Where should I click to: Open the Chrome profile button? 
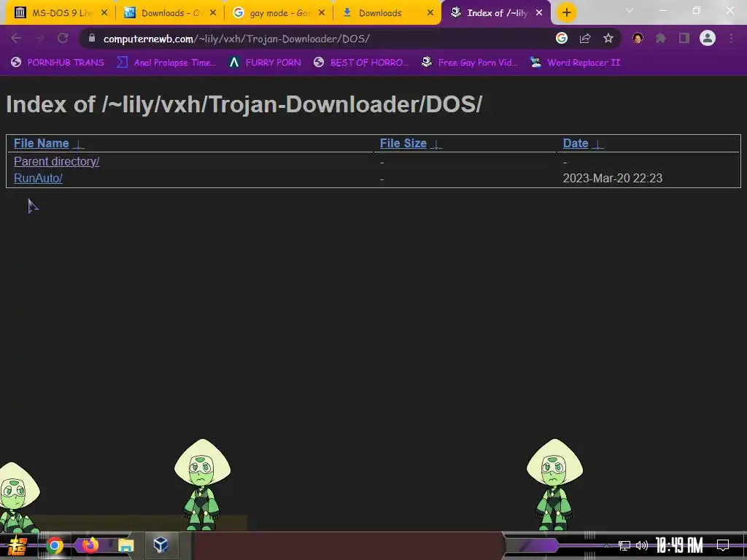point(708,38)
